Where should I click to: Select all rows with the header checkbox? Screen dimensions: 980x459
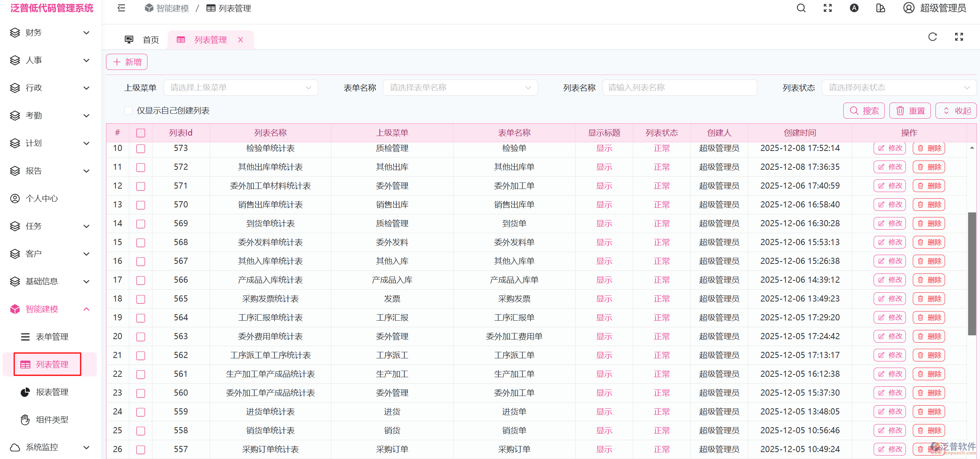141,133
